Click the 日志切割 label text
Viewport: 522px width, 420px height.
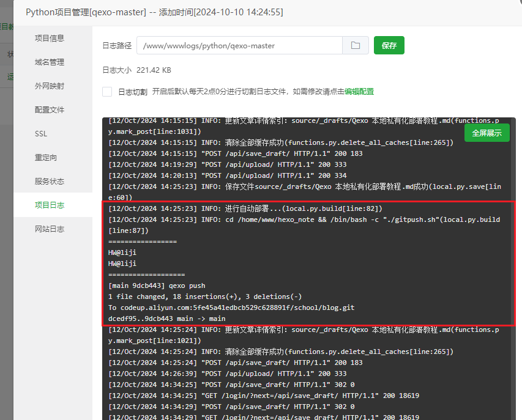click(x=132, y=92)
